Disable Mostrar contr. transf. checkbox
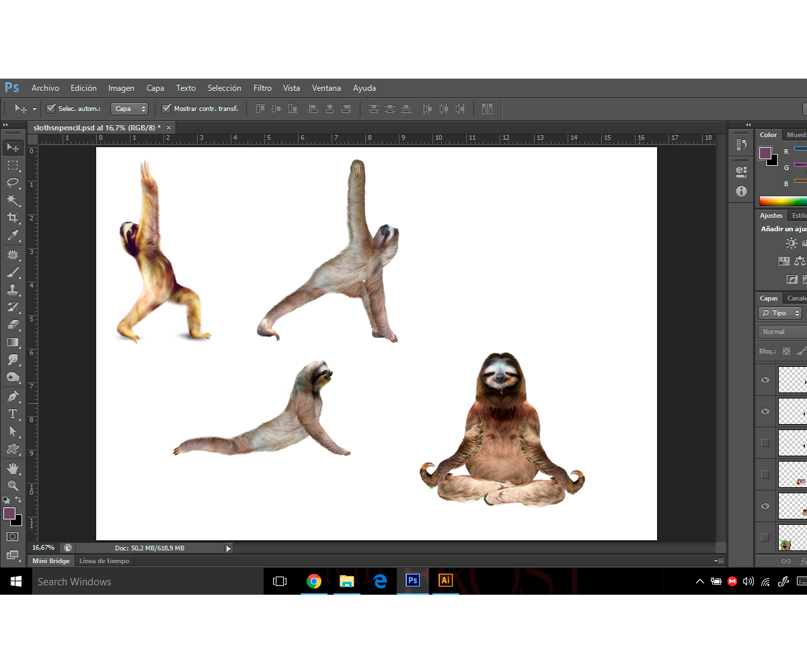This screenshot has width=807, height=672. tap(167, 108)
